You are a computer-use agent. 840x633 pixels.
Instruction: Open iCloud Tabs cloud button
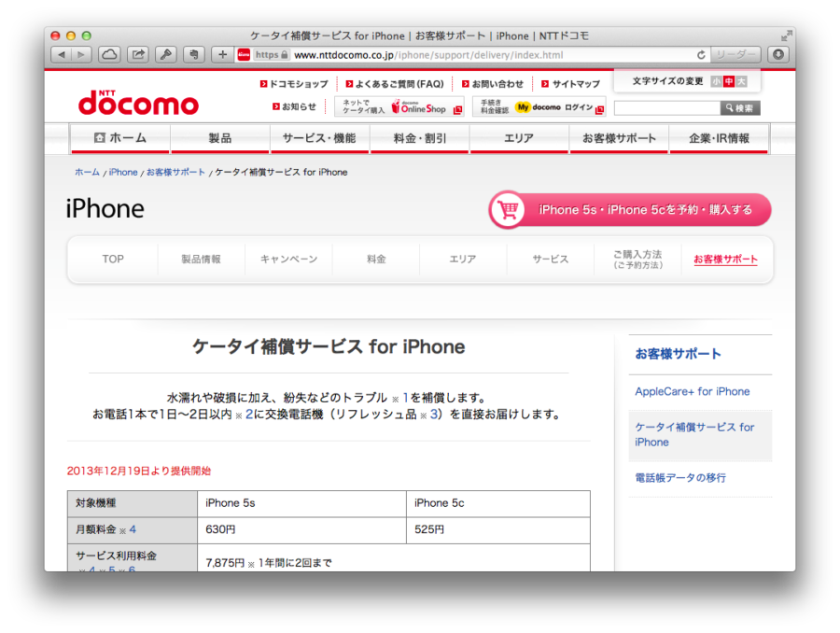click(x=109, y=55)
